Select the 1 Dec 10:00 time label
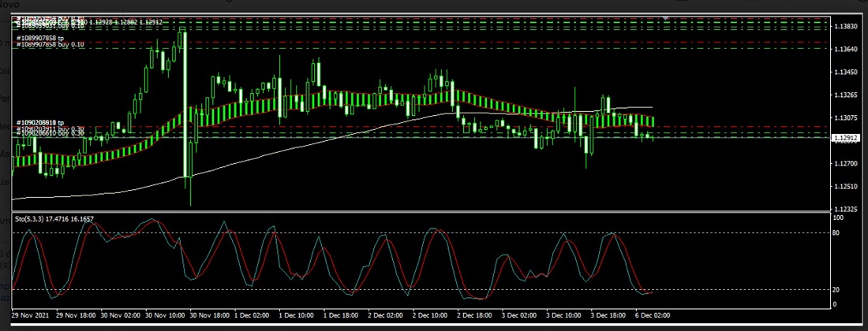Image resolution: width=868 pixels, height=331 pixels. pos(297,314)
